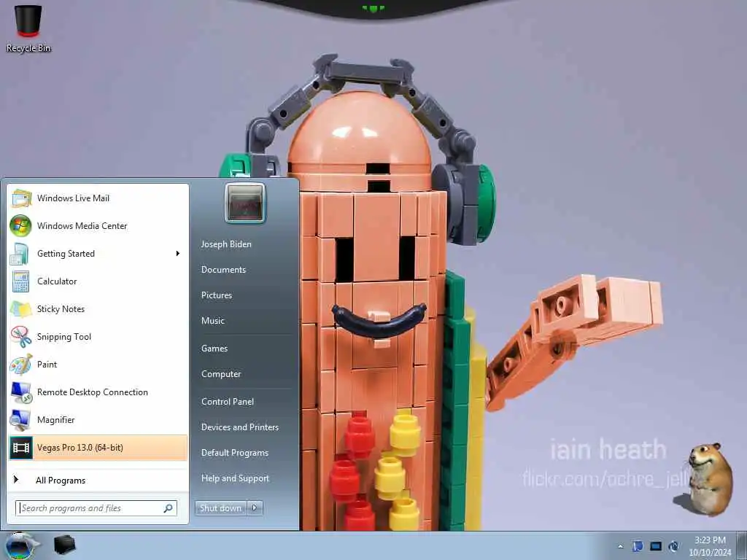Click the swirl tray icon

point(673,546)
